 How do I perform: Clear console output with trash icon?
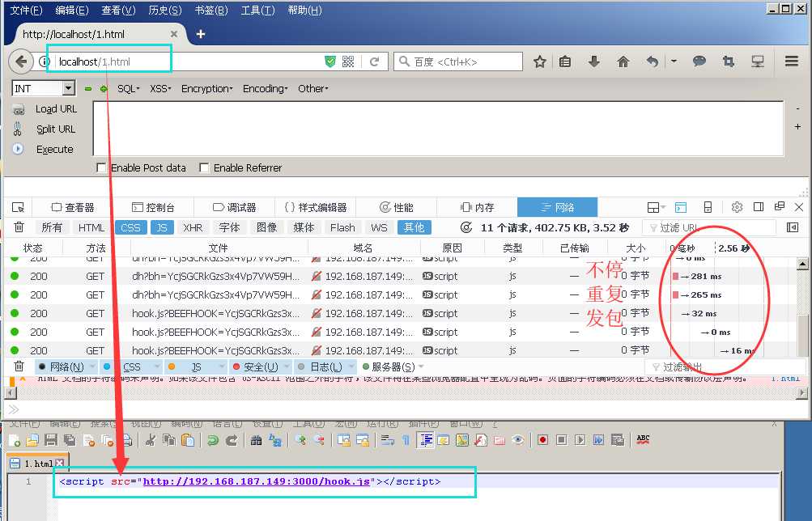pos(19,366)
